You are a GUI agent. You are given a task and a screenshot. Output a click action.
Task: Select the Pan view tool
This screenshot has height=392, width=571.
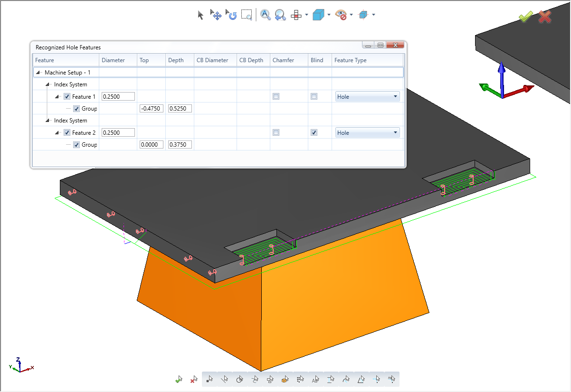(216, 15)
